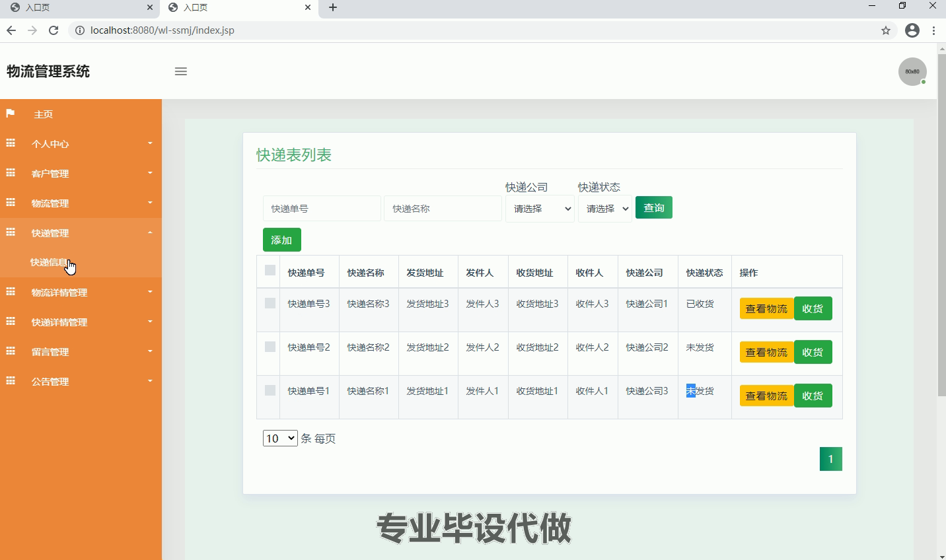This screenshot has height=560, width=946.
Task: Click grid icon beside 快递详情管理
Action: (x=11, y=322)
